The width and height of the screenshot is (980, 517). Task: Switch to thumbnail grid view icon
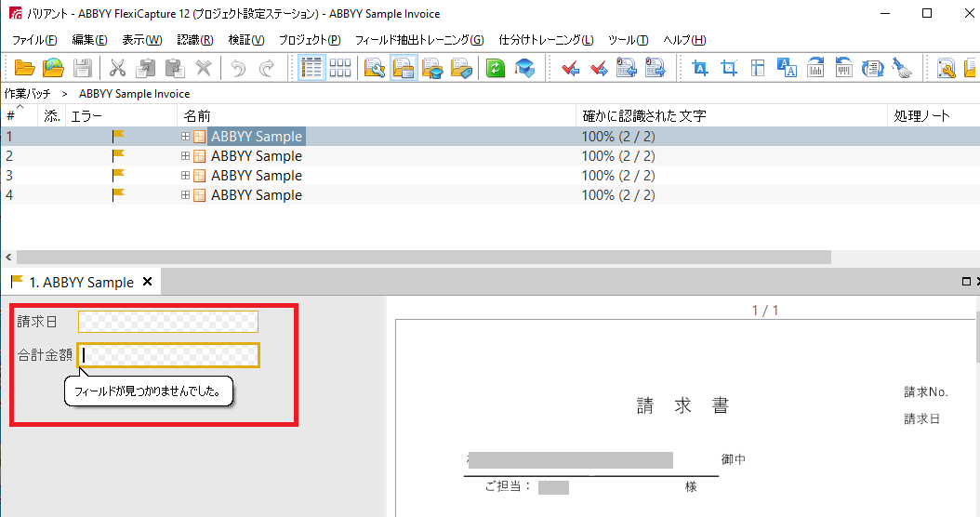pos(340,68)
